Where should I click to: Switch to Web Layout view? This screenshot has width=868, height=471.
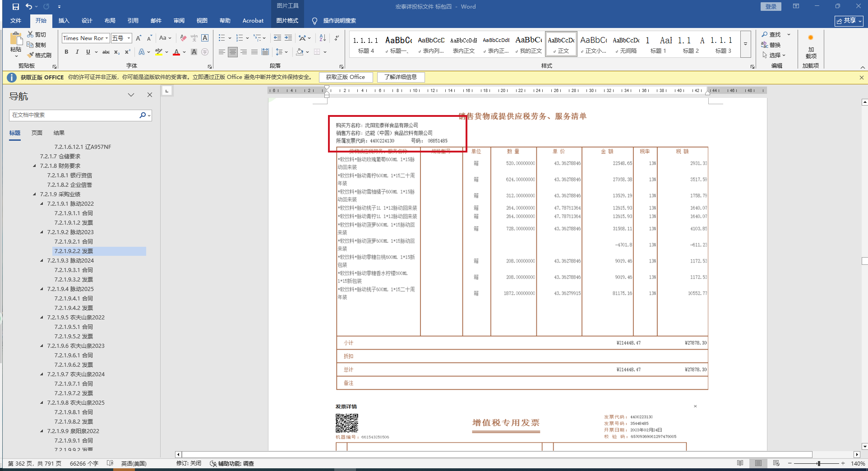[776, 463]
